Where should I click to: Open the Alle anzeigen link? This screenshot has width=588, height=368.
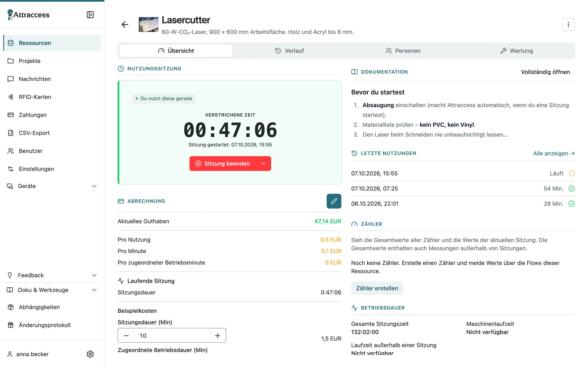554,153
